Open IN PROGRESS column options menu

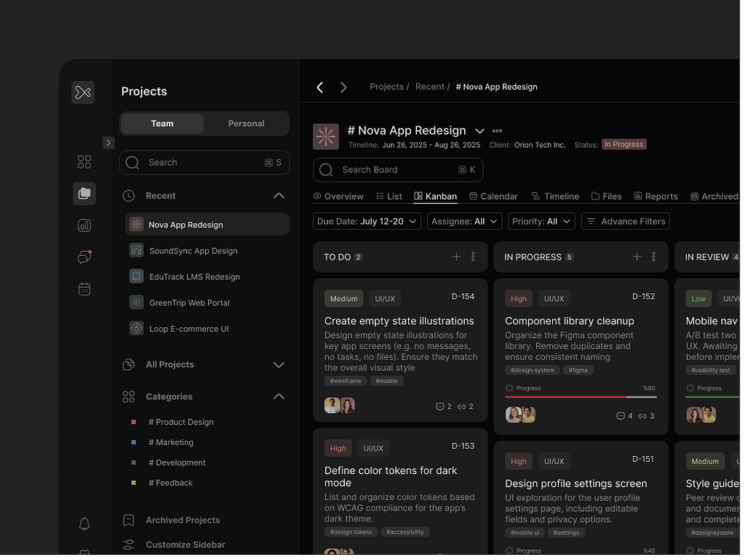tap(653, 257)
